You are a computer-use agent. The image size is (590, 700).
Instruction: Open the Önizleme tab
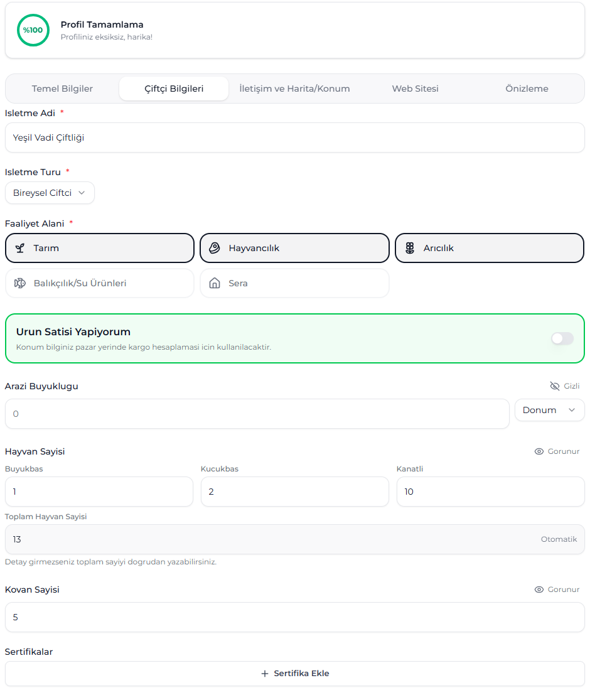[x=527, y=89]
